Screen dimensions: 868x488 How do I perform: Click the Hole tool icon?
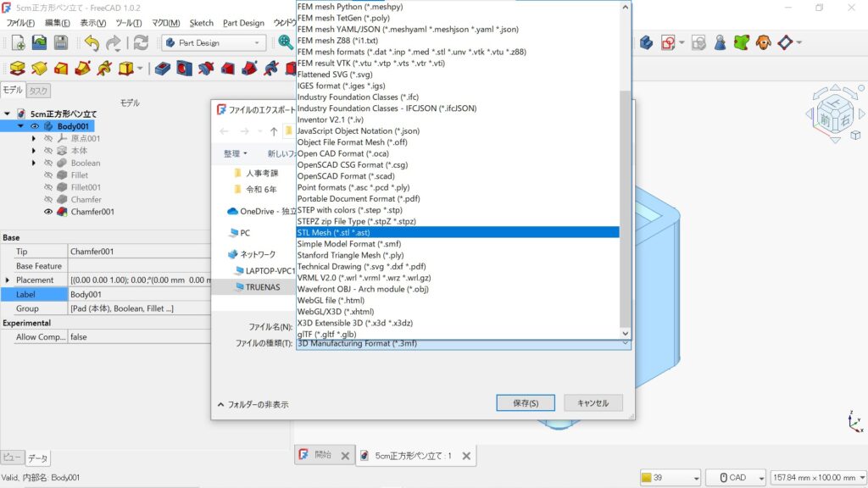point(184,69)
